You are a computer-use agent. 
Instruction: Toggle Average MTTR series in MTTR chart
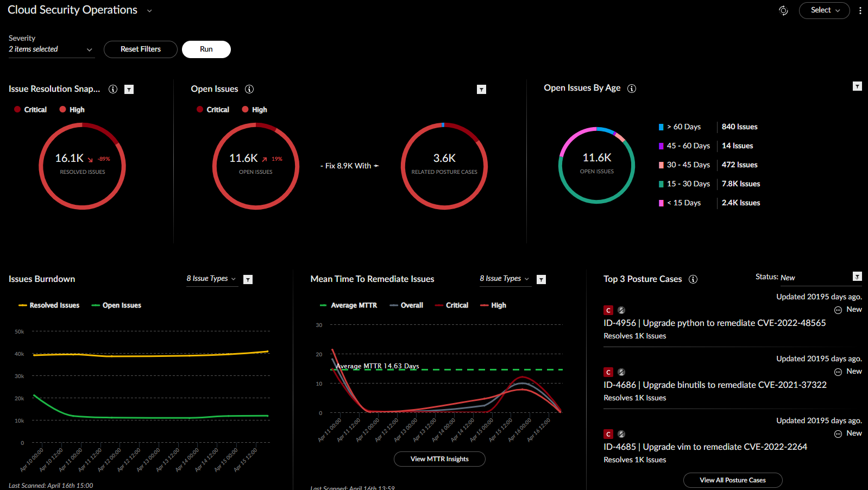point(348,305)
